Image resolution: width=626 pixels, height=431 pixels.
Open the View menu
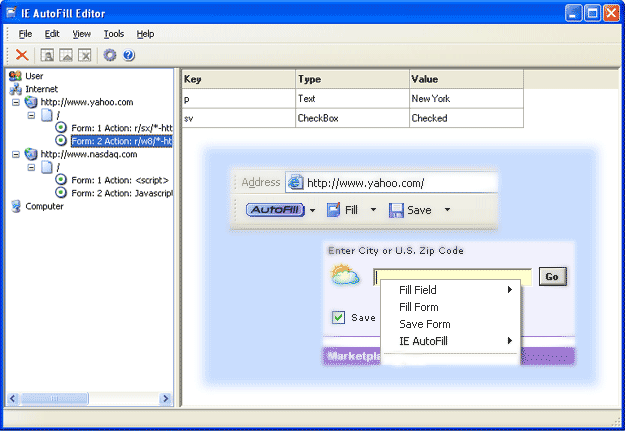coord(81,34)
